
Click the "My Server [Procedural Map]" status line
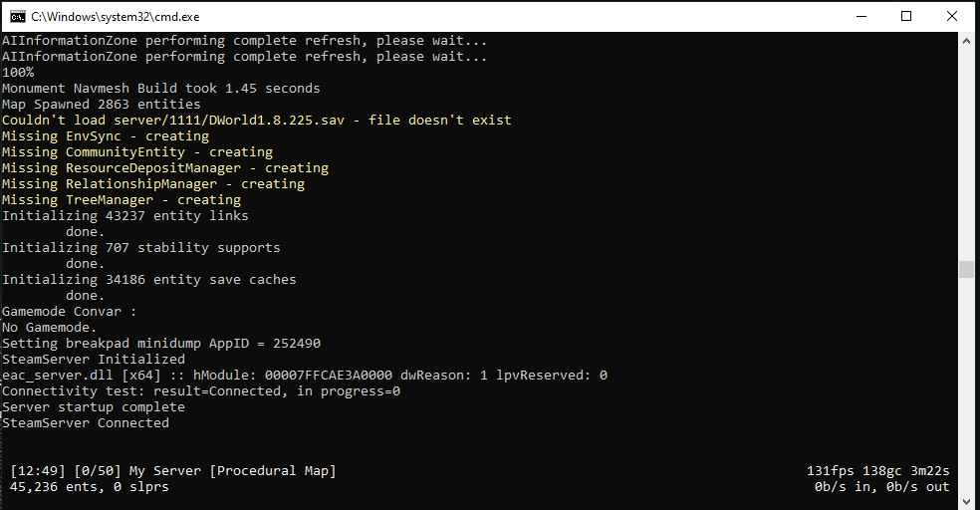(231, 471)
